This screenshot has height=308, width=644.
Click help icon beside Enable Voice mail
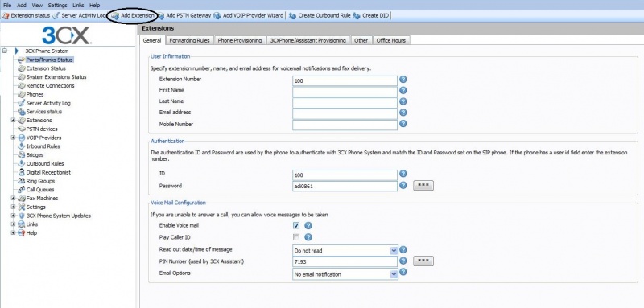tap(308, 225)
